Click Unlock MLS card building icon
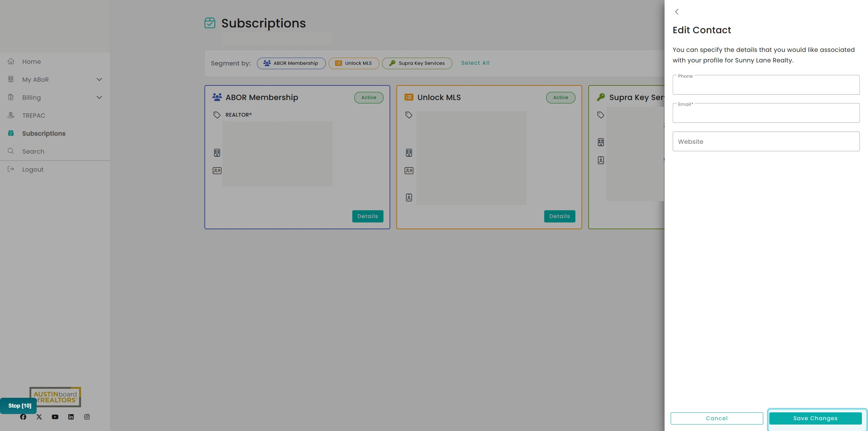 click(409, 153)
